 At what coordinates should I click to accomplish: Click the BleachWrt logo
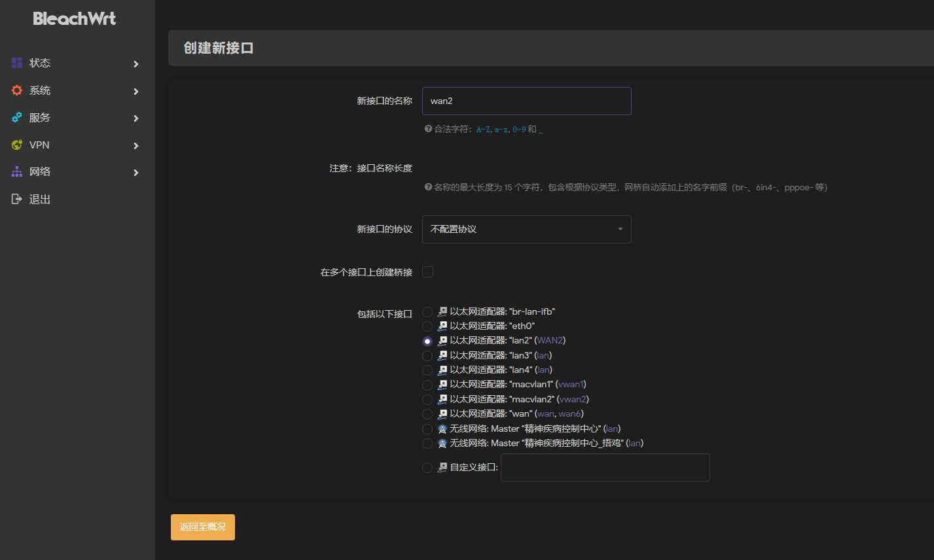75,19
